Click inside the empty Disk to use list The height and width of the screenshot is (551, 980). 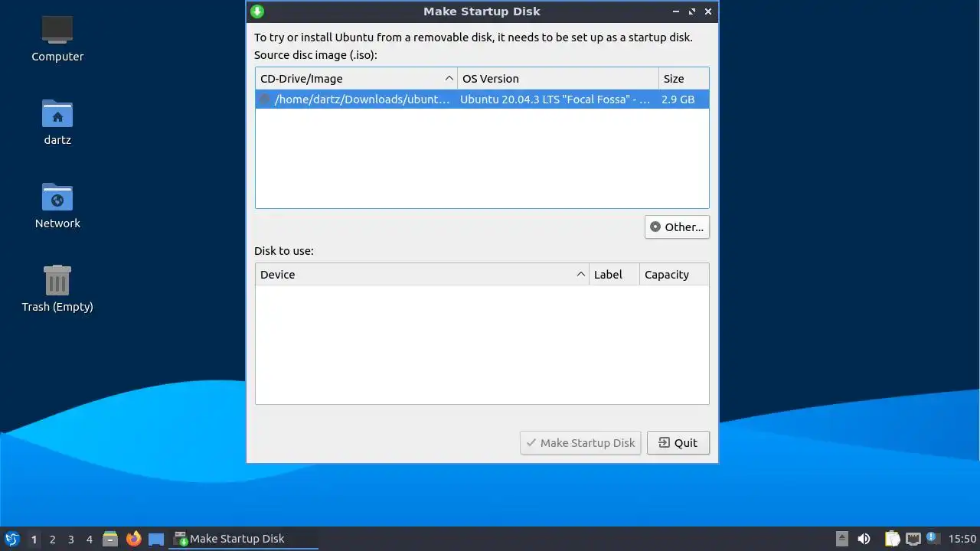(482, 344)
